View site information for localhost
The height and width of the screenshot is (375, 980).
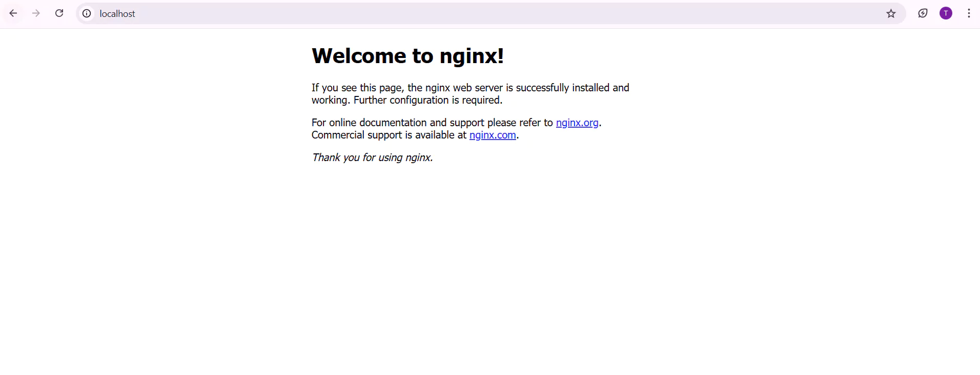click(87, 13)
